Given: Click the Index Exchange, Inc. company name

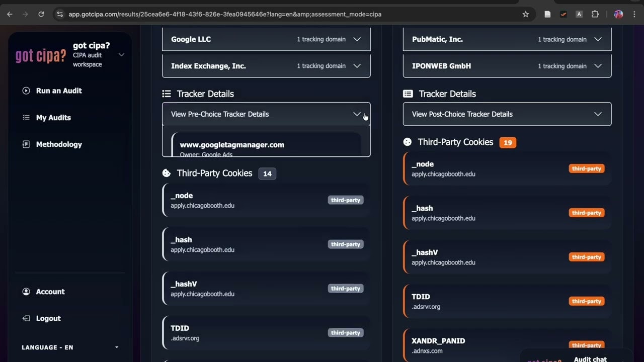Looking at the screenshot, I should coord(208,66).
